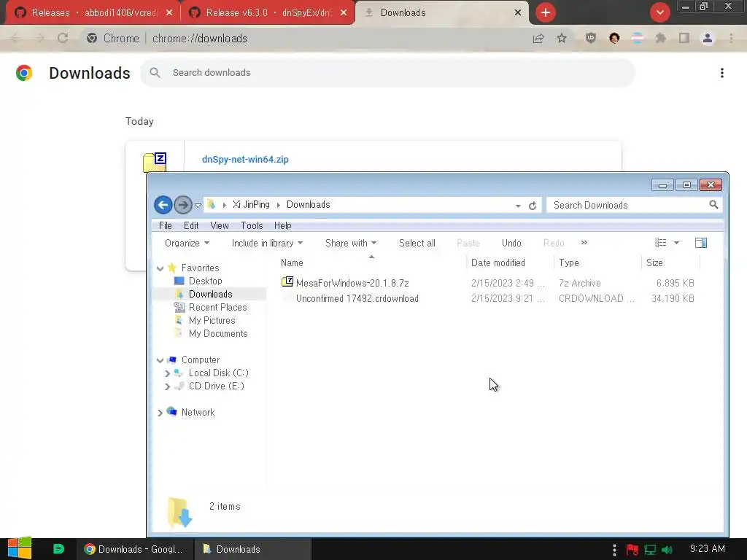Sort by the Size column header
Image resolution: width=747 pixels, height=560 pixels.
[x=671, y=262]
